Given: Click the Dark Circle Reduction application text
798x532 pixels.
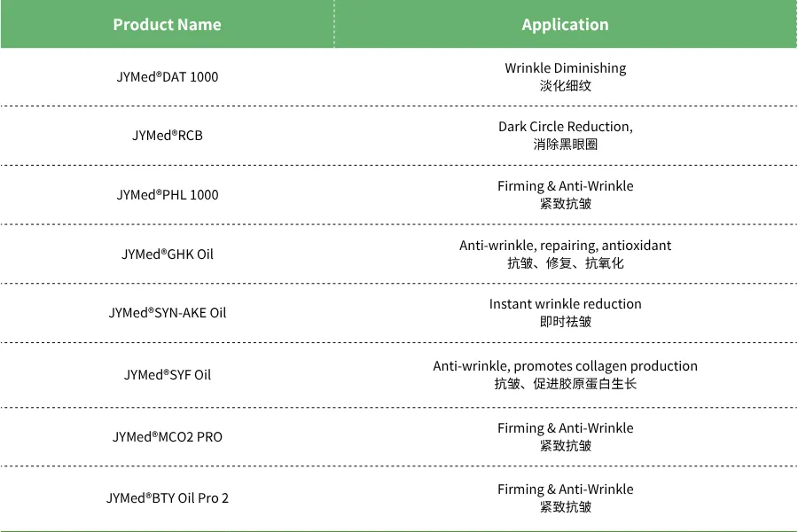Looking at the screenshot, I should coord(566,127).
